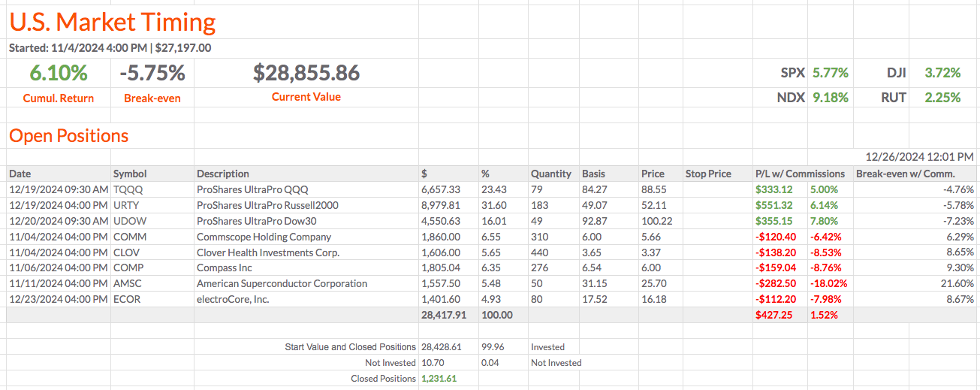Click the TQQQ symbol cell
Viewport: 980px width, 390px height.
(127, 189)
